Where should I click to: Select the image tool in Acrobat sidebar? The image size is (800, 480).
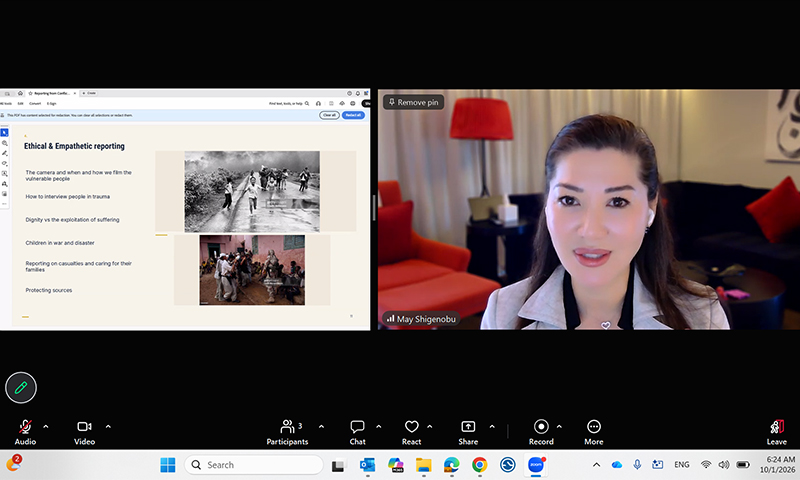5,194
